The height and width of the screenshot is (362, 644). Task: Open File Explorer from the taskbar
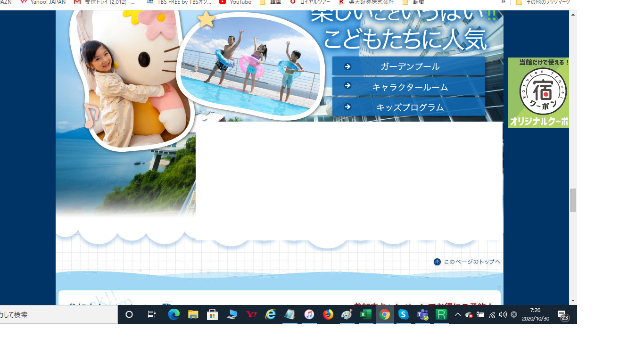click(193, 314)
